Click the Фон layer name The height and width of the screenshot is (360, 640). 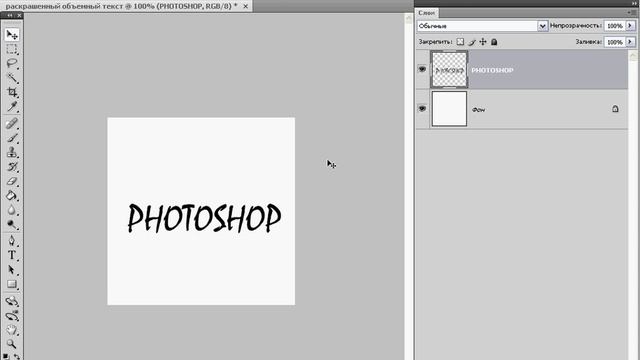point(478,110)
